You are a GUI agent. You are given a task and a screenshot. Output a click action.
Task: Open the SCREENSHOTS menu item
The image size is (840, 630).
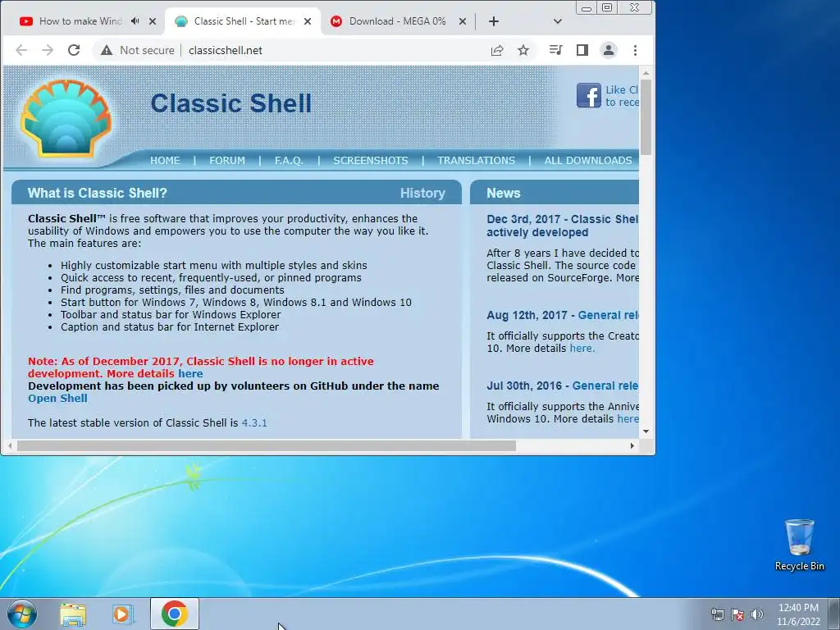[x=371, y=160]
